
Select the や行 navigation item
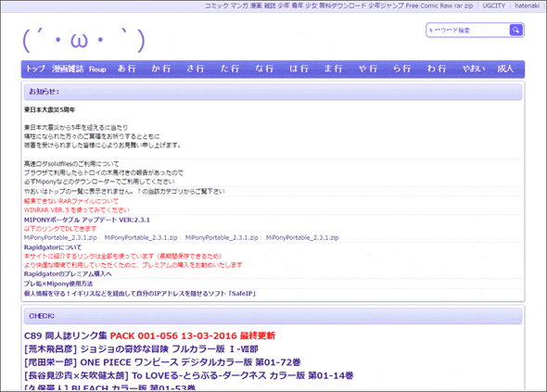point(368,69)
